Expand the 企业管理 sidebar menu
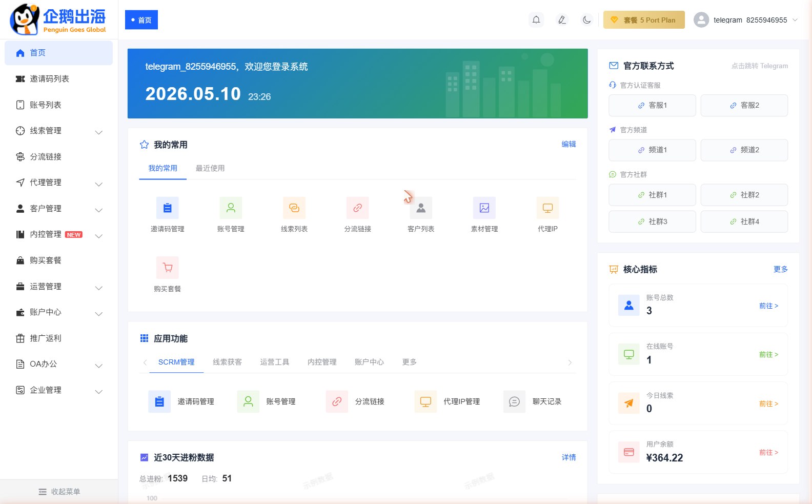The image size is (812, 504). click(x=58, y=390)
